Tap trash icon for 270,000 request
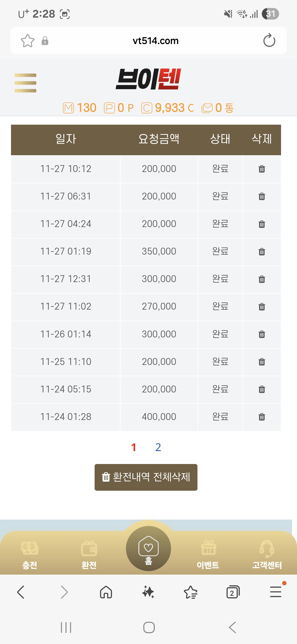 262,307
